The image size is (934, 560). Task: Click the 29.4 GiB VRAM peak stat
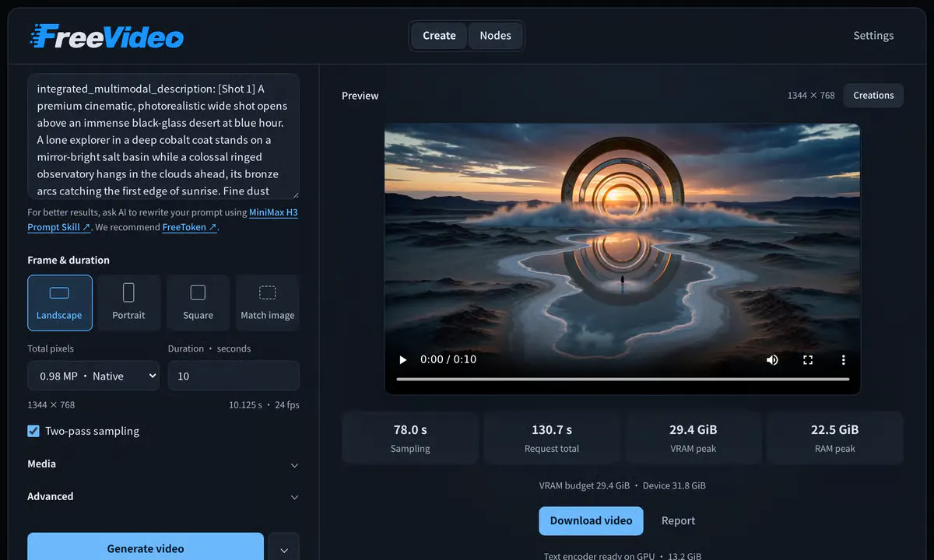693,438
